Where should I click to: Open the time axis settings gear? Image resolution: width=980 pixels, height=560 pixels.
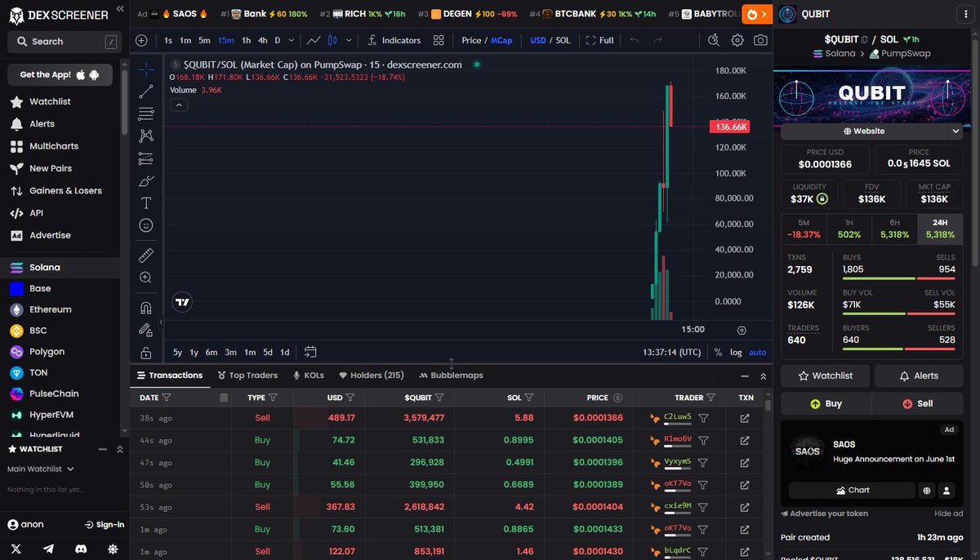pyautogui.click(x=742, y=330)
